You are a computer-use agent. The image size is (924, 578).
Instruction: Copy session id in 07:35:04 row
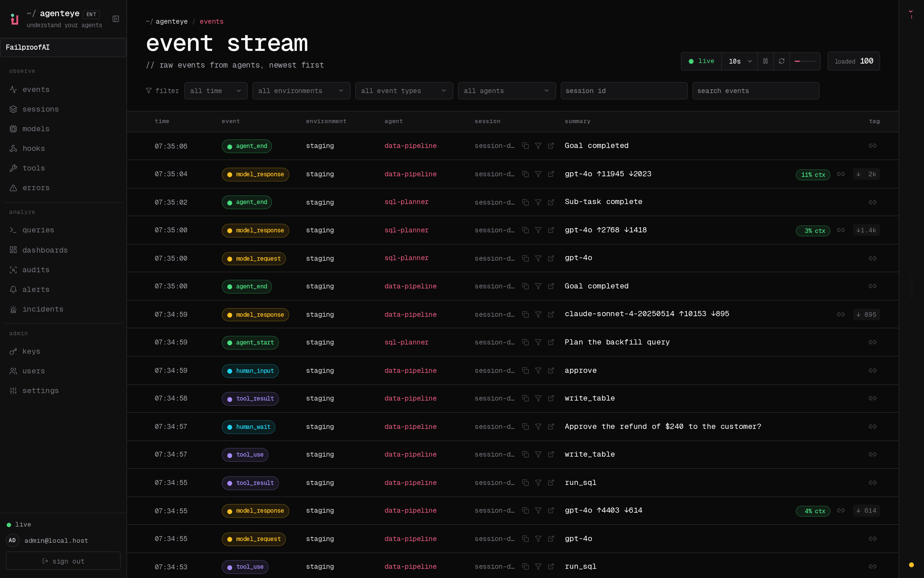click(526, 174)
